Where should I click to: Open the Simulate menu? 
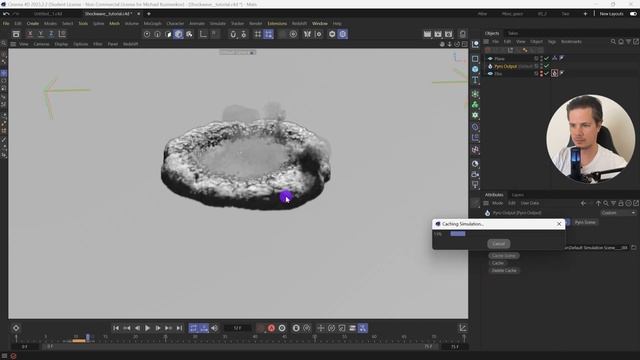coord(218,24)
